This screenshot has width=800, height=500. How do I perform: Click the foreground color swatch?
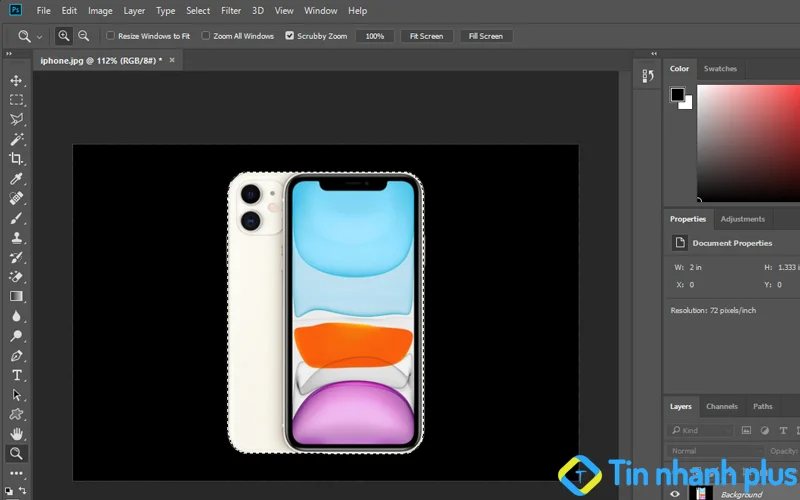click(x=677, y=95)
